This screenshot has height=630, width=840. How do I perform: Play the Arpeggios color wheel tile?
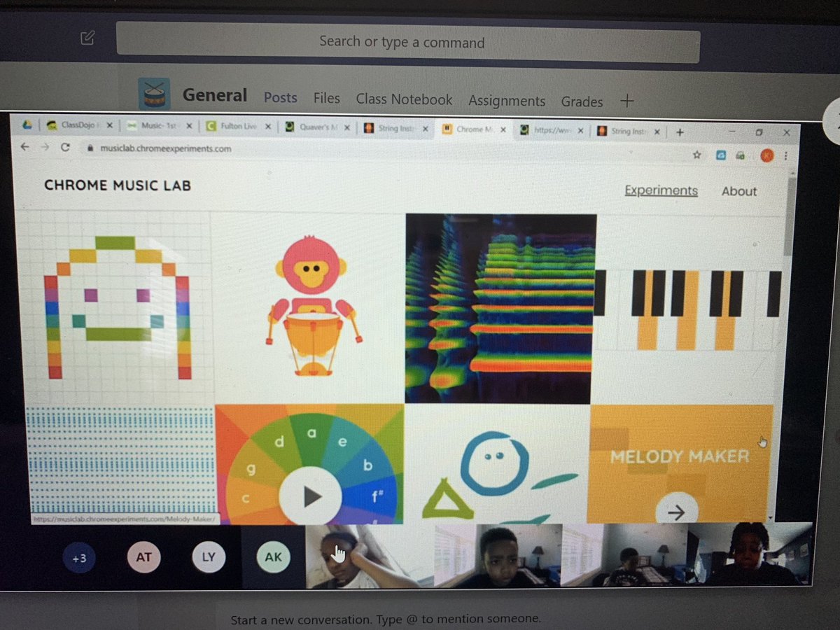pyautogui.click(x=311, y=496)
